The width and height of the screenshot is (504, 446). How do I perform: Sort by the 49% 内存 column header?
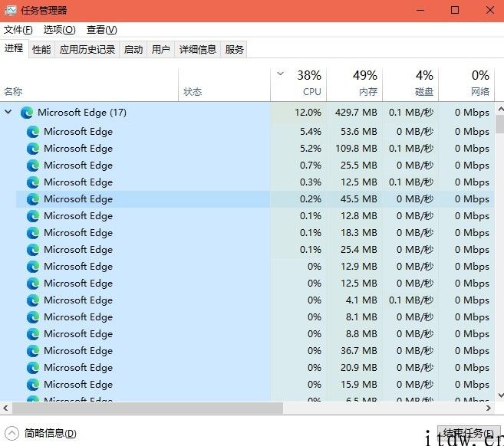(354, 85)
